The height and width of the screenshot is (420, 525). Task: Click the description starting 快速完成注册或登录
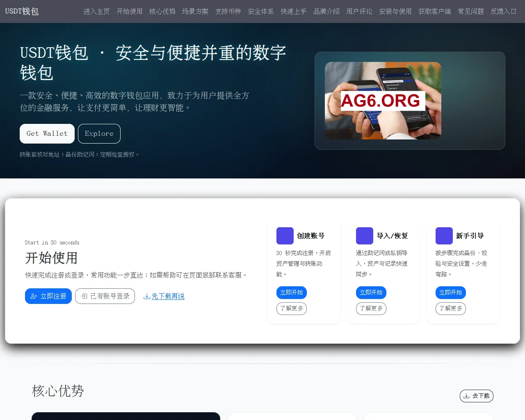pos(136,275)
